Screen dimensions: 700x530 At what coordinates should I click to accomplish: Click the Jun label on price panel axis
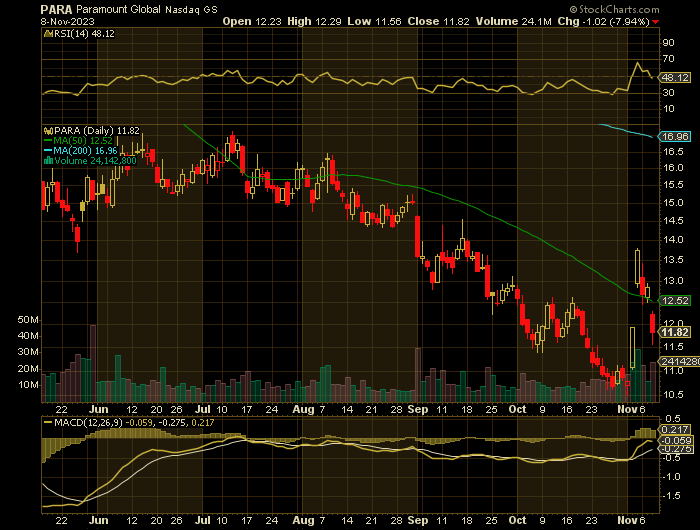[99, 409]
